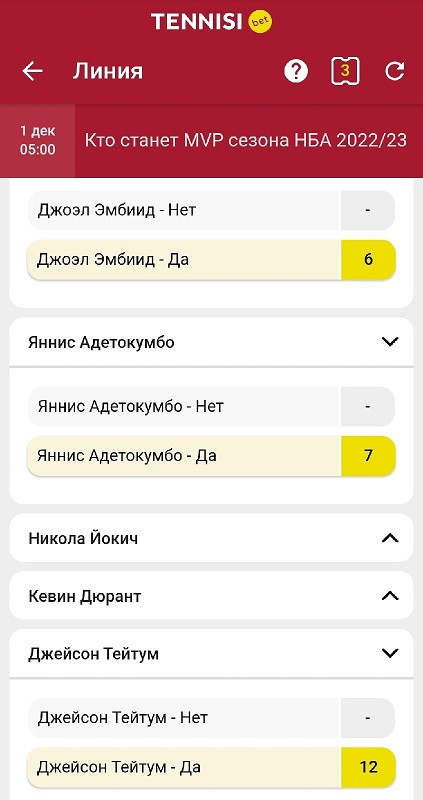Select odds 6 for Джоэл Эмбиид - Да
Viewport: 423px width, 800px height.
(368, 260)
